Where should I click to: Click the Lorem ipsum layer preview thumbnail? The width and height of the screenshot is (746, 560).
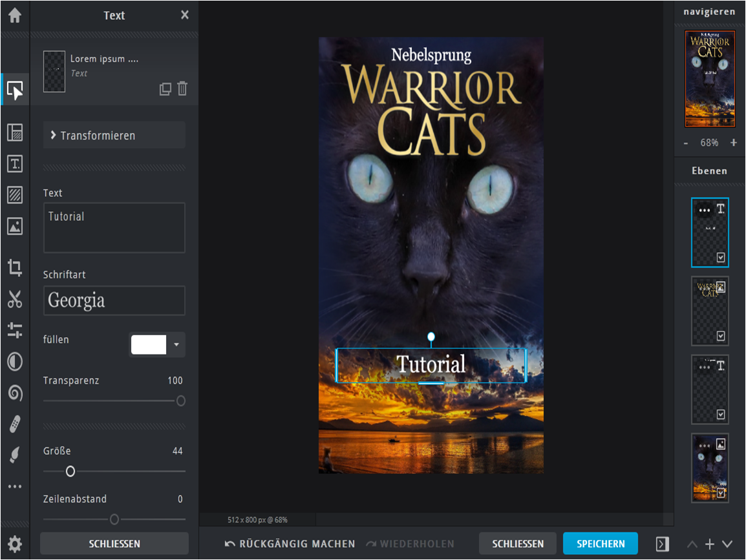coord(54,72)
